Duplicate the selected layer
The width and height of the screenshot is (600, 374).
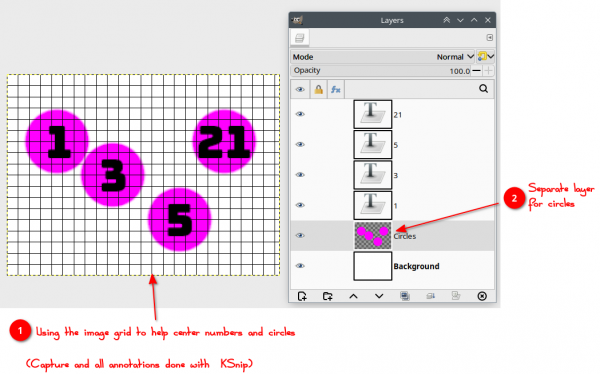click(x=405, y=296)
